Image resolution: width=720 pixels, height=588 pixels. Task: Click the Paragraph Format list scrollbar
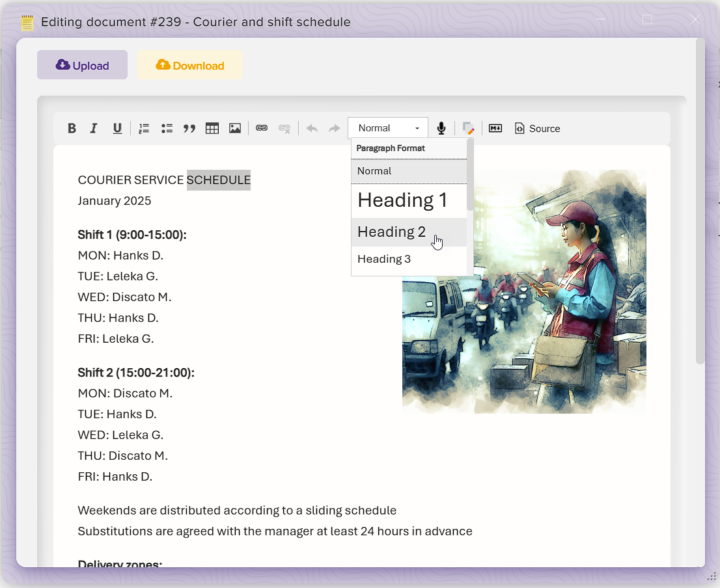pyautogui.click(x=470, y=175)
